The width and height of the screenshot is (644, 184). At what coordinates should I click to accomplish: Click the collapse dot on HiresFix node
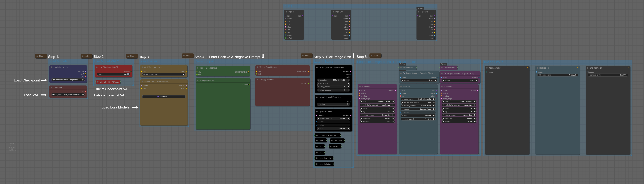coord(401,86)
